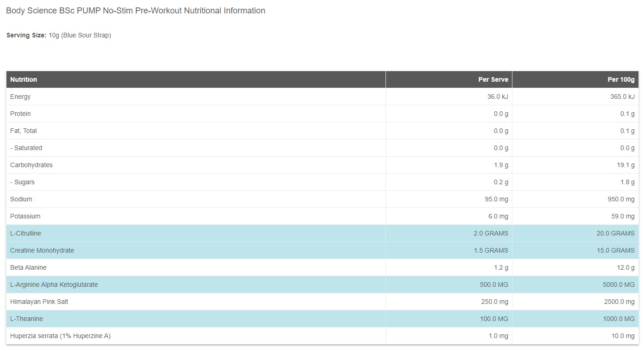
Task: Click the Protein row label
Action: pos(20,114)
